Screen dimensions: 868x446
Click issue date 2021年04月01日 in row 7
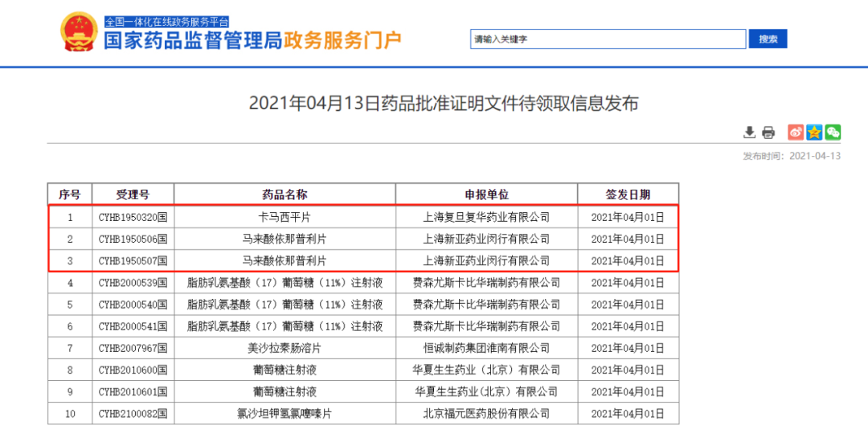(628, 348)
